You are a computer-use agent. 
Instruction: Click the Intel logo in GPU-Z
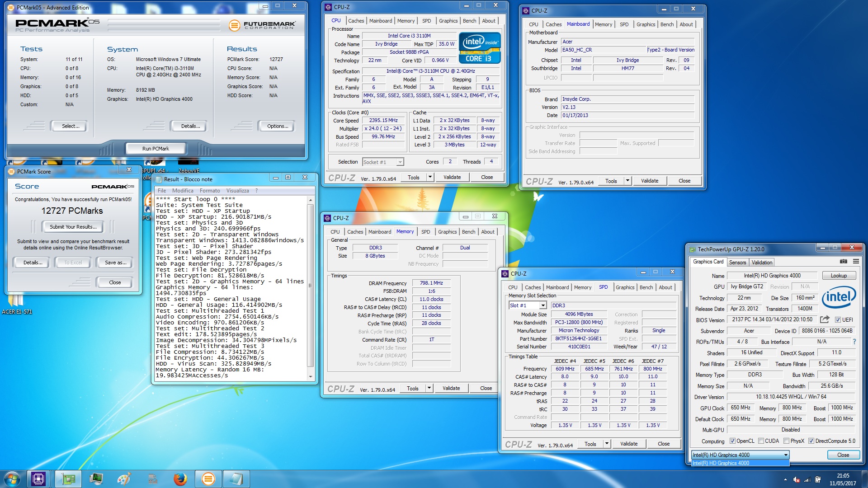click(x=839, y=297)
